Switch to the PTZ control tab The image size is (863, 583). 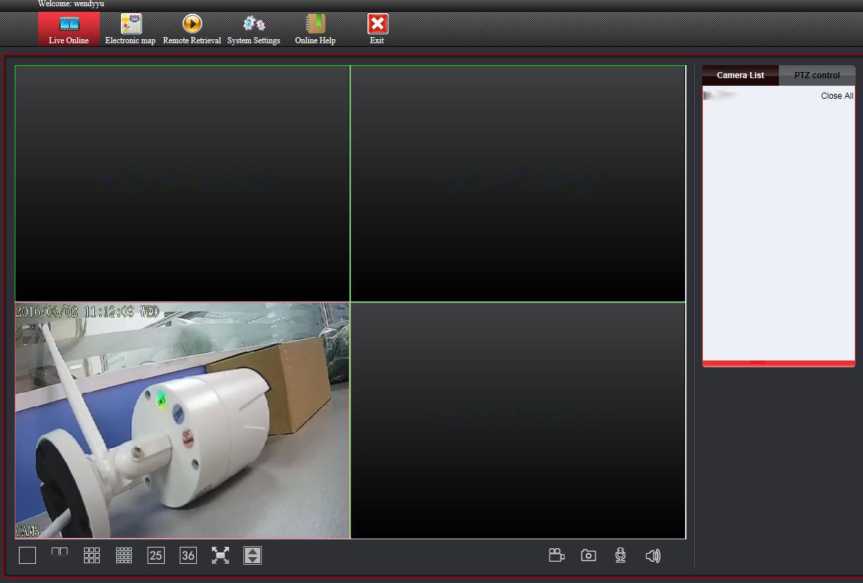817,75
